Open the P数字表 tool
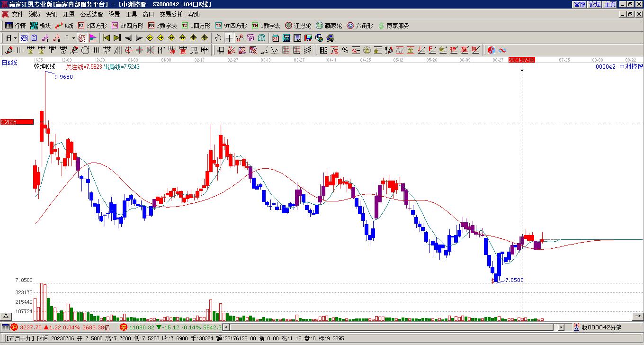The image size is (644, 345). click(162, 26)
